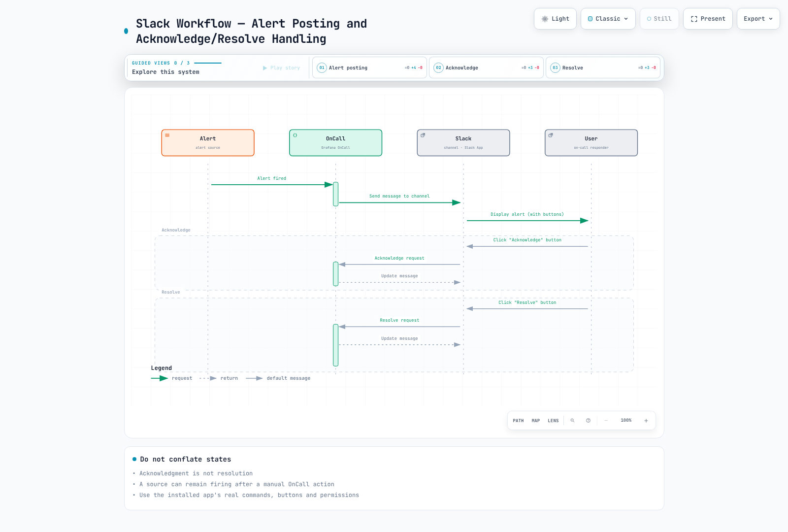
Task: Open the diagram search icon
Action: point(572,421)
